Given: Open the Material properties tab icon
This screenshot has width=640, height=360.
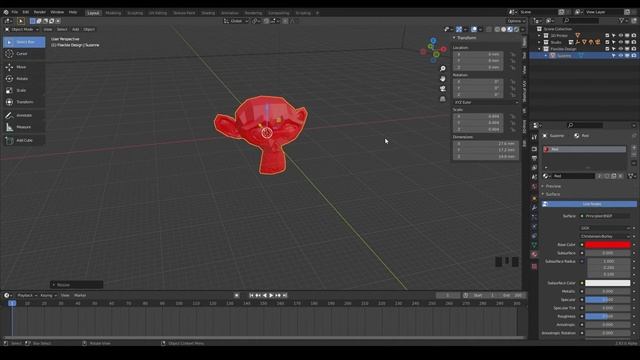Looking at the screenshot, I should pos(534,254).
